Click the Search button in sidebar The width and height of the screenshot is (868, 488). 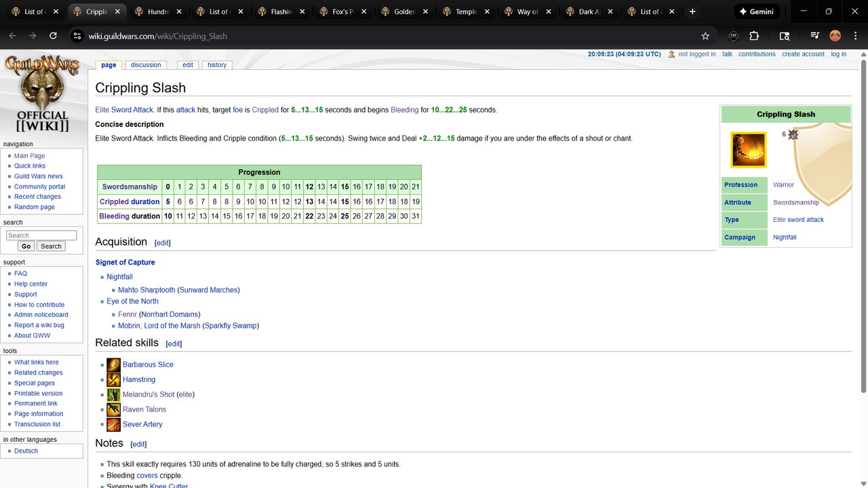[x=51, y=246]
